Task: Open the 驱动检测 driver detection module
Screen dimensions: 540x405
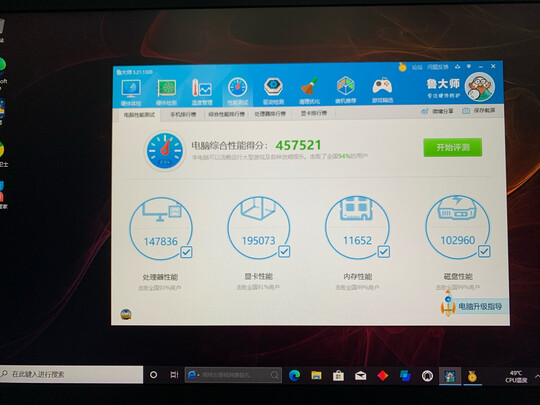Action: click(x=273, y=91)
